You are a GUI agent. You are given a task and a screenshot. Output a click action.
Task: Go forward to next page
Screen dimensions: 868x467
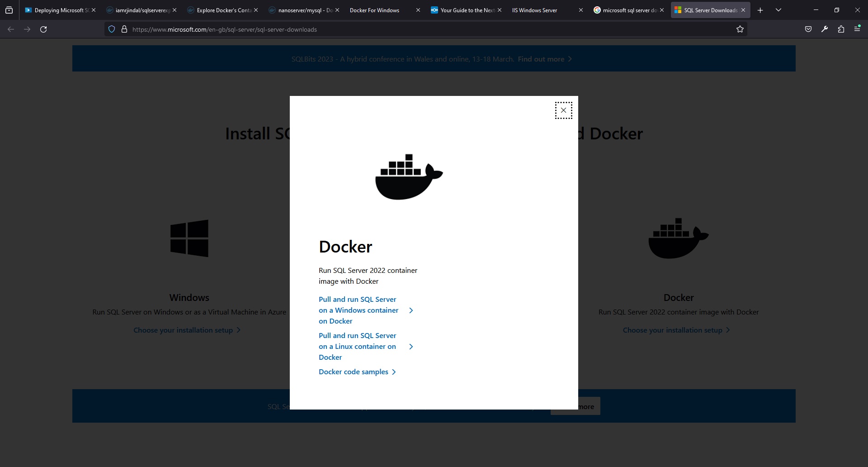tap(27, 29)
